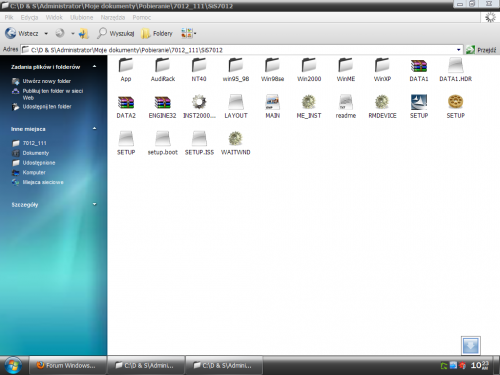Click the Przejdź go button
This screenshot has height=375, width=500.
481,50
